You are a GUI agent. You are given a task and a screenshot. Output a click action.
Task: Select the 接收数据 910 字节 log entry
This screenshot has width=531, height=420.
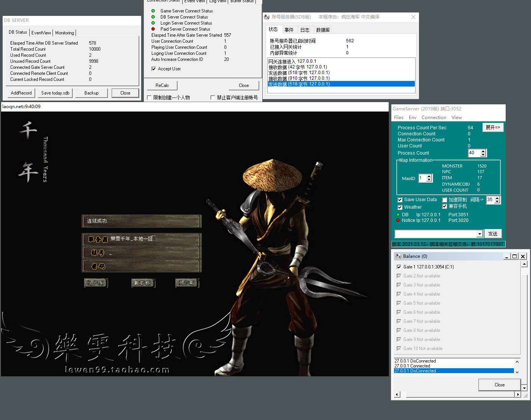click(299, 78)
